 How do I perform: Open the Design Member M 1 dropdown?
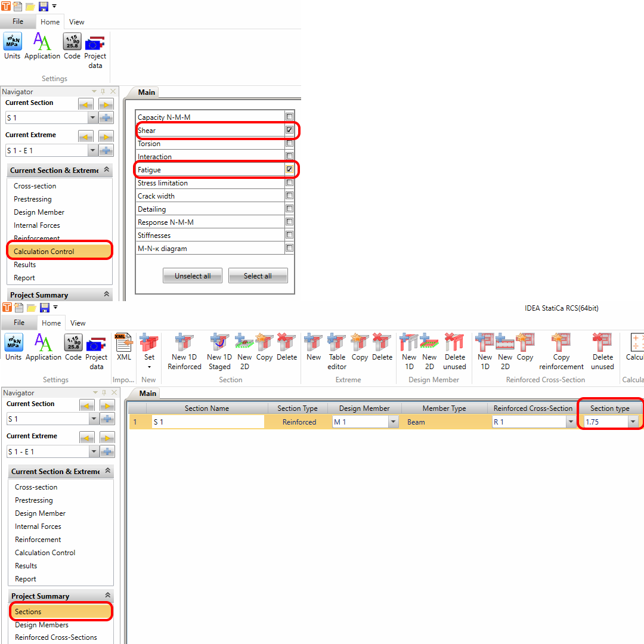coord(394,422)
